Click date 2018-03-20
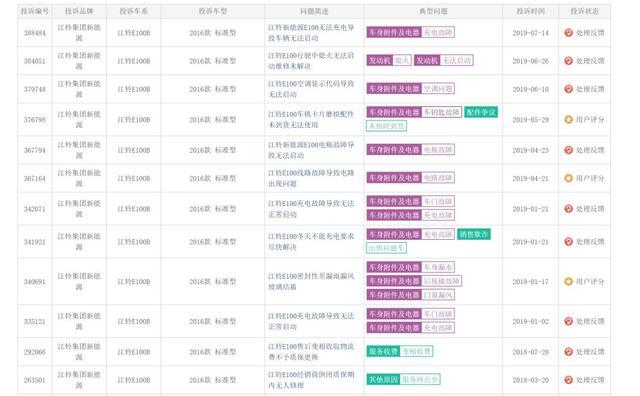Screen dimensions: 640x396 pyautogui.click(x=531, y=380)
